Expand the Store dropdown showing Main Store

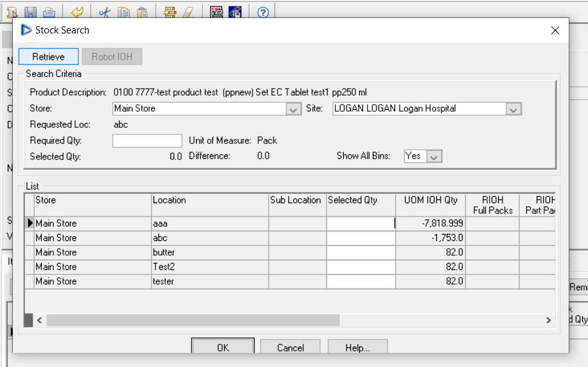[x=294, y=109]
